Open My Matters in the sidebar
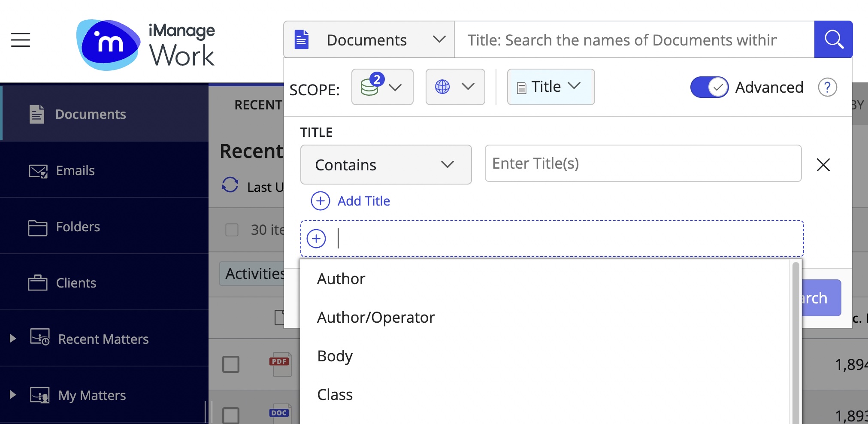Image resolution: width=868 pixels, height=424 pixels. click(104, 395)
